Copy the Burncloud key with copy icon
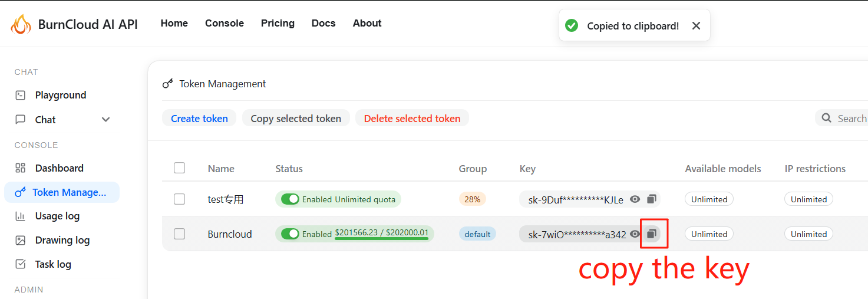 click(x=651, y=234)
